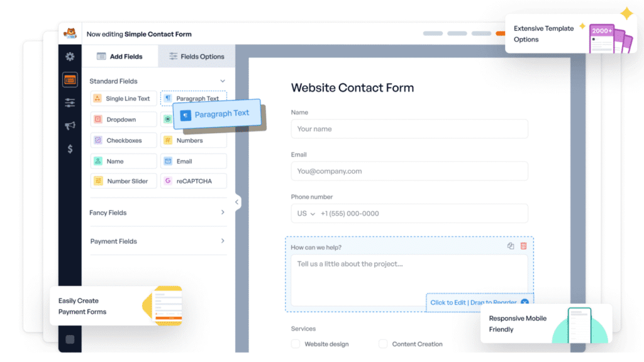Open the sliders settings icon in sidebar
The image size is (644, 362).
[x=70, y=102]
